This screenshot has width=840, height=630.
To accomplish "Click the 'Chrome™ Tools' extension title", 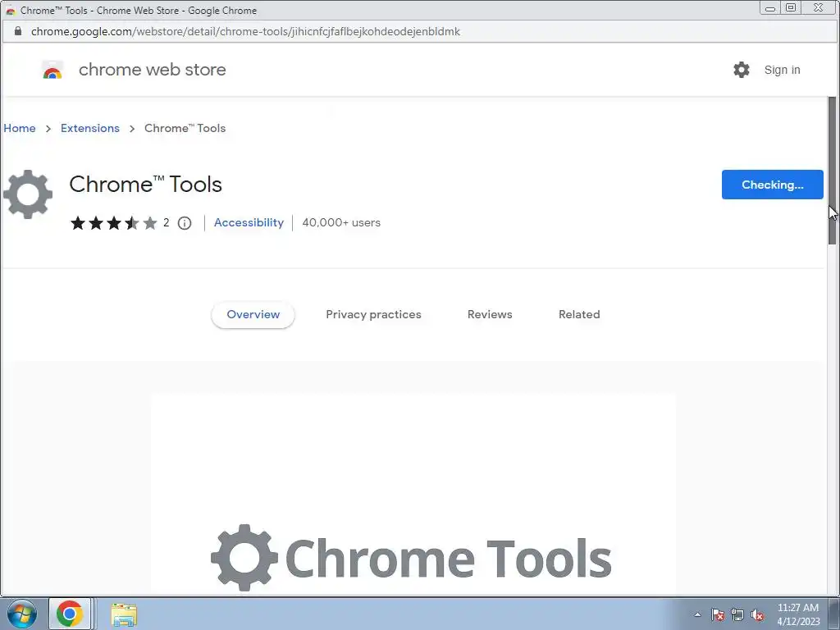I will point(145,185).
